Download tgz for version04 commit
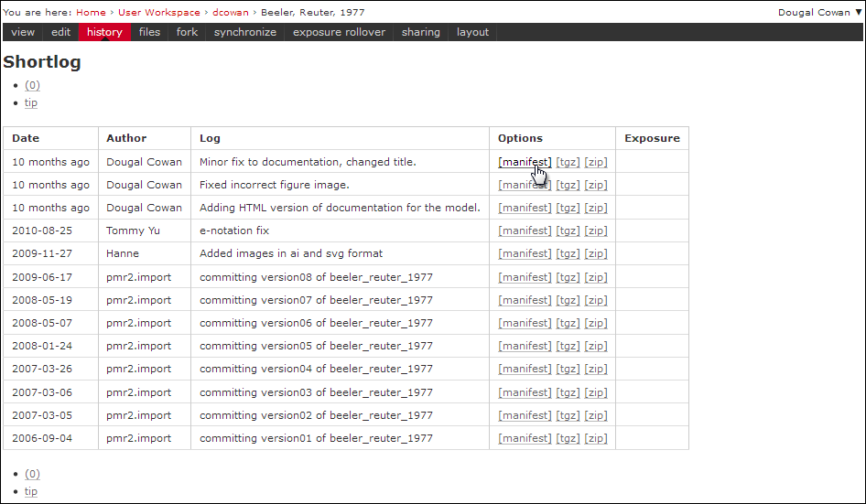The height and width of the screenshot is (504, 866). pos(568,369)
